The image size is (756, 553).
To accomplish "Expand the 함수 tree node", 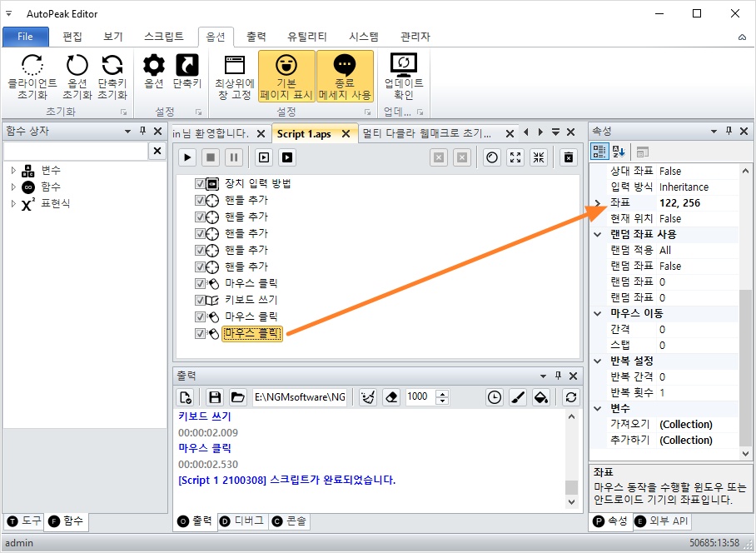I will (13, 187).
